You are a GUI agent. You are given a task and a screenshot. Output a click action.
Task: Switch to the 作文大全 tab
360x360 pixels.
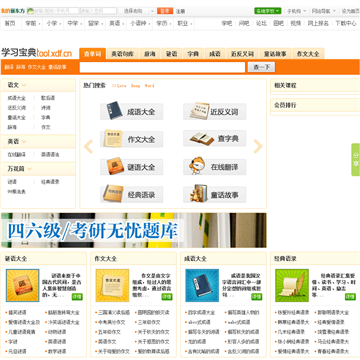[308, 54]
